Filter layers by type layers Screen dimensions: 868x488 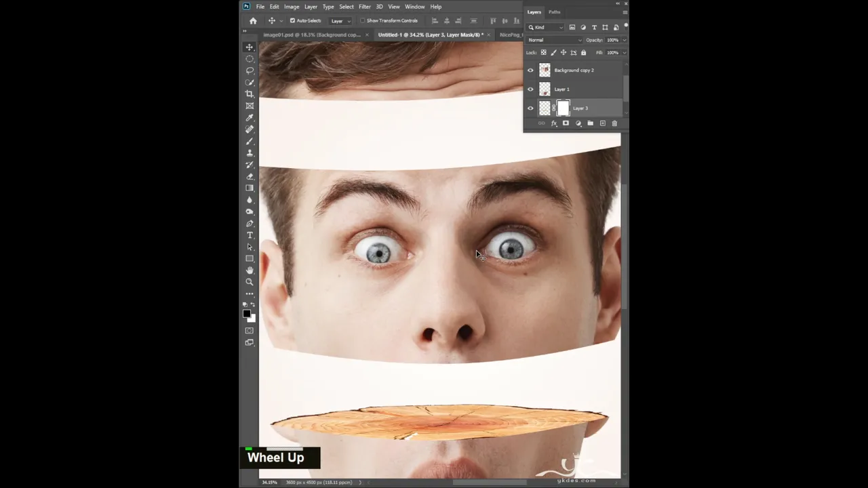coord(594,27)
